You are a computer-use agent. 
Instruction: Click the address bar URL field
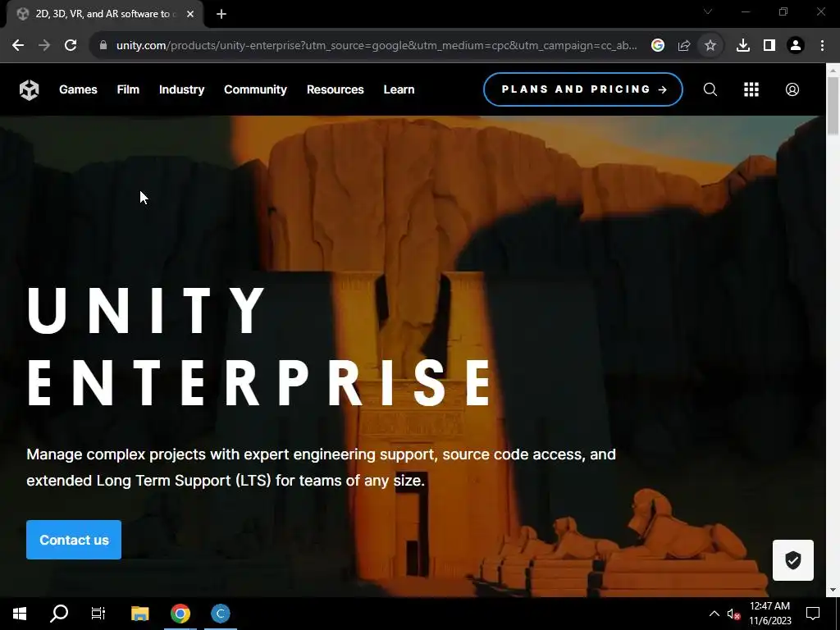point(377,46)
